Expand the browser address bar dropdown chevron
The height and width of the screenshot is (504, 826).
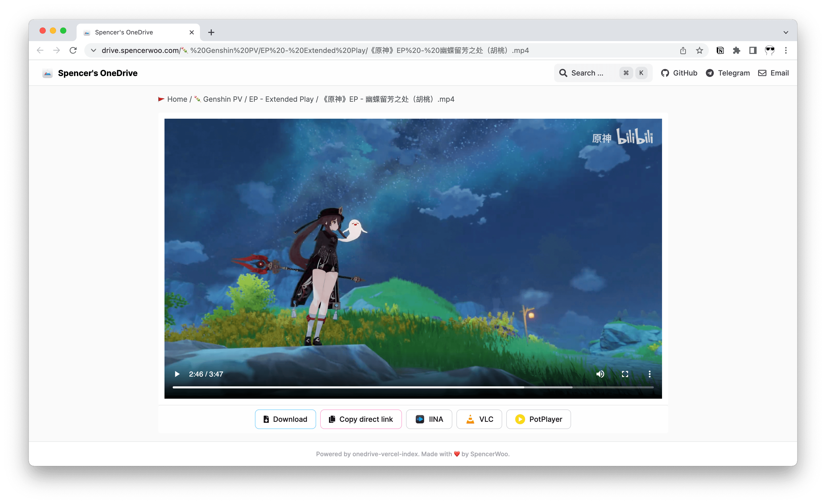point(93,50)
